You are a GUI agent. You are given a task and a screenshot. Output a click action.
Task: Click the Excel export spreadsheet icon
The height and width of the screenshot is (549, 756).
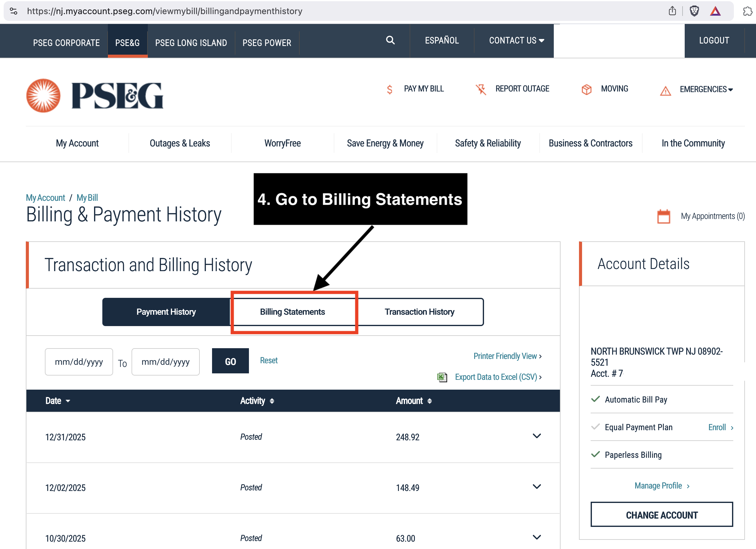click(442, 377)
